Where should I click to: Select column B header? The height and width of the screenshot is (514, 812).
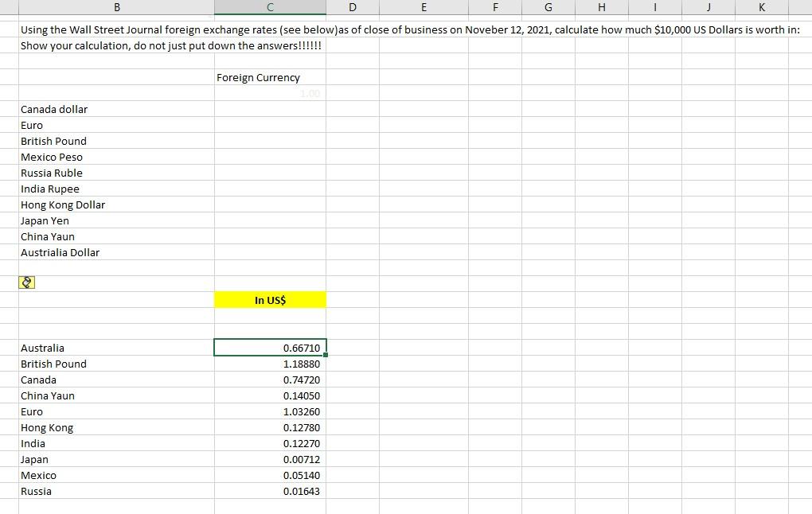tap(116, 7)
